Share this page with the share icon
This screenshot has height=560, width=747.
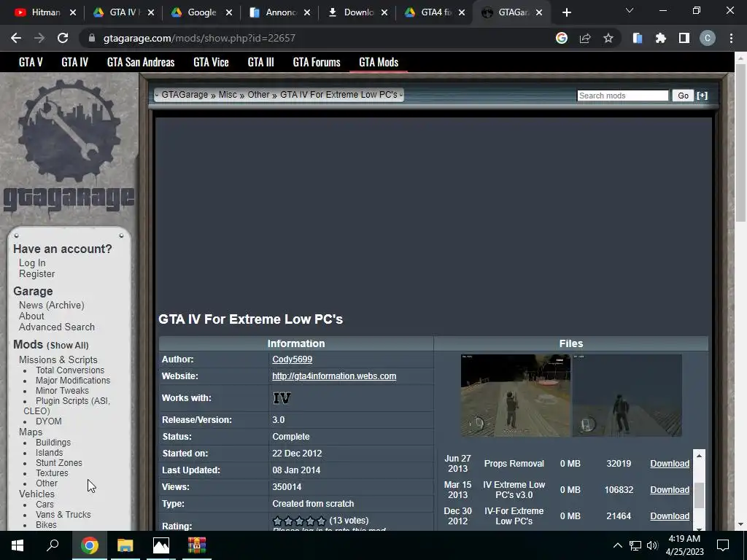click(x=585, y=38)
